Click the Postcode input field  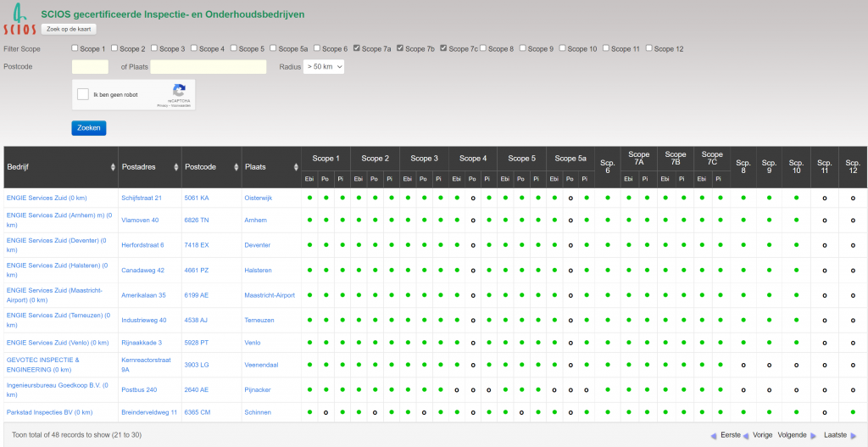(x=90, y=66)
